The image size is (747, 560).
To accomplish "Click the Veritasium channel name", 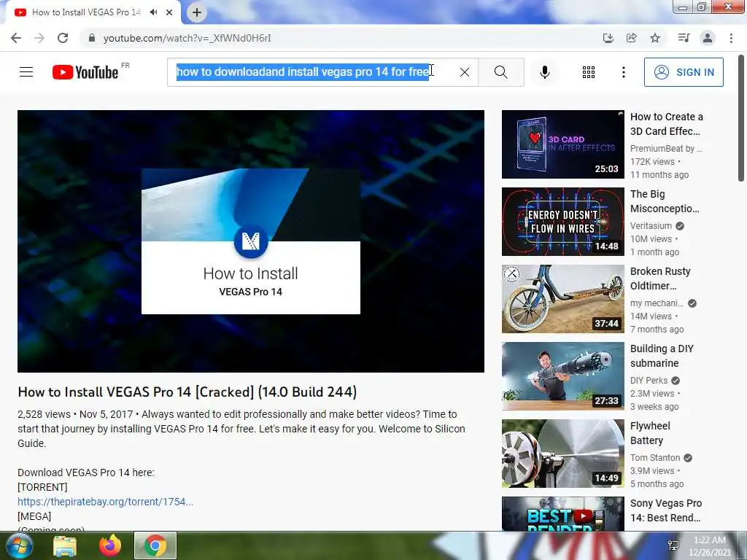I will pyautogui.click(x=651, y=226).
